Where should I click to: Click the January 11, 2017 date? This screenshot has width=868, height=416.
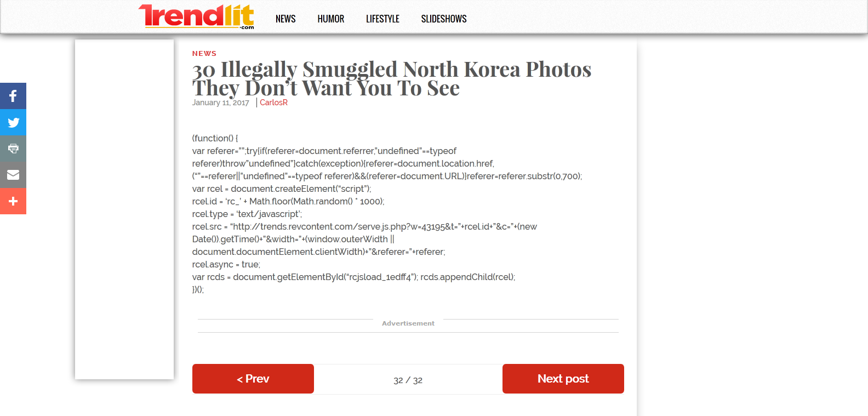coord(221,102)
